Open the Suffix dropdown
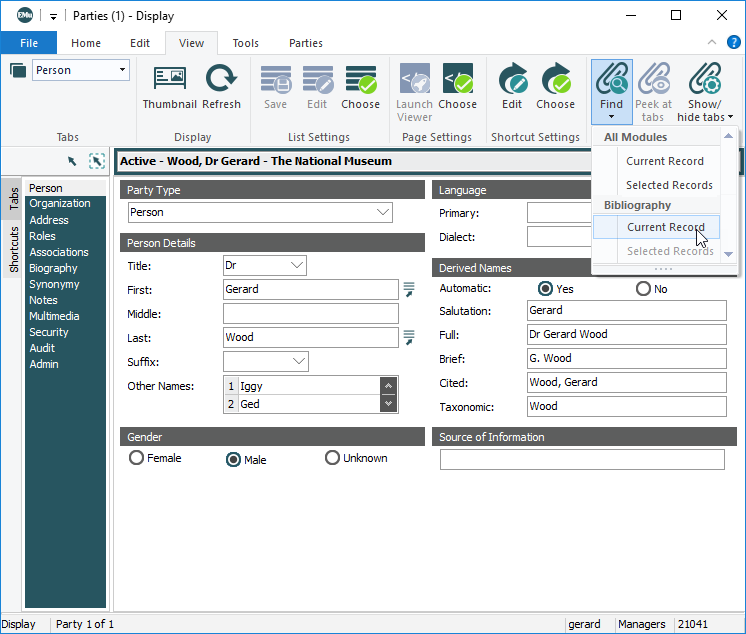This screenshot has height=634, width=746. tap(298, 361)
